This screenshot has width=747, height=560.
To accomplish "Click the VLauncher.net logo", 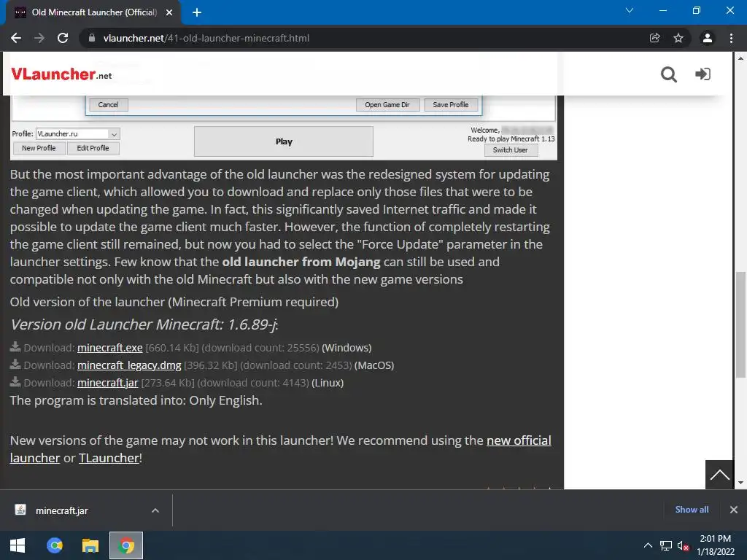I will coord(61,74).
